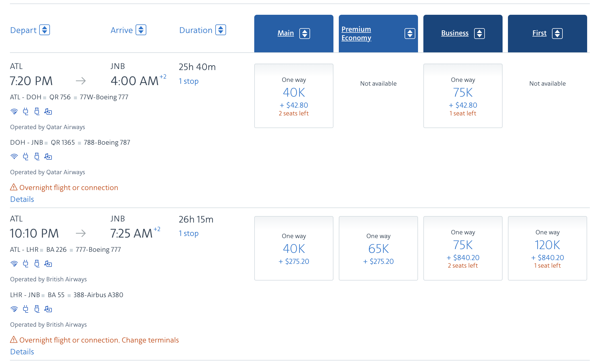
Task: Open Details for the British Airways flight
Action: coord(22,352)
